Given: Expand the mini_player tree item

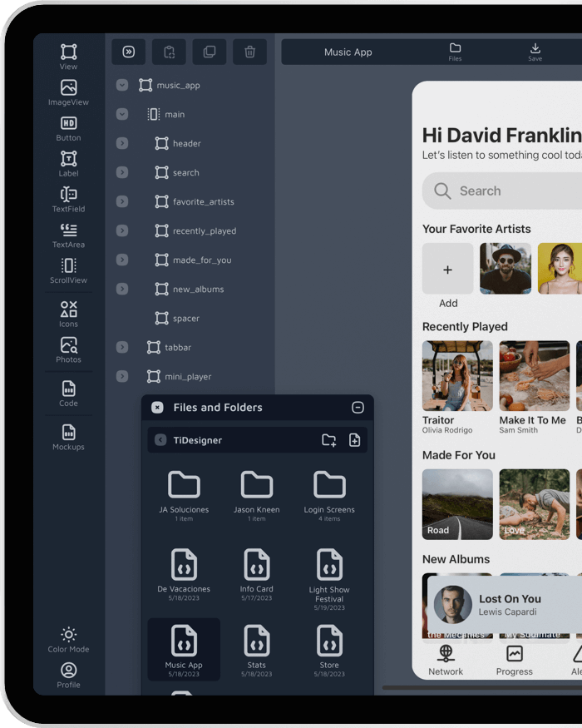Looking at the screenshot, I should coord(122,376).
